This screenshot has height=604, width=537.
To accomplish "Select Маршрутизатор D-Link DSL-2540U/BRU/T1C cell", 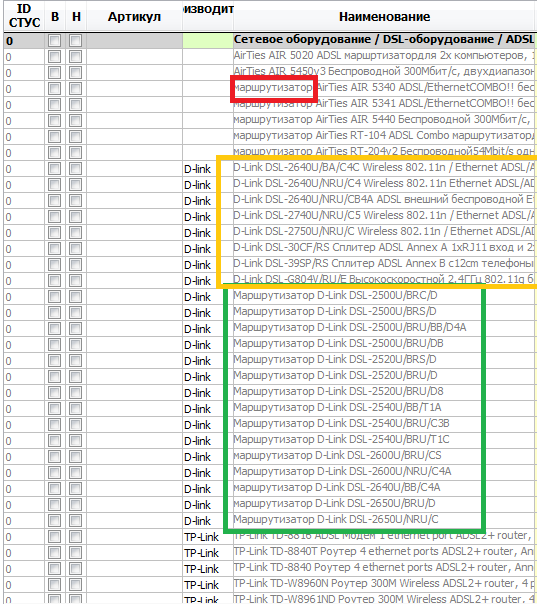I will [384, 440].
